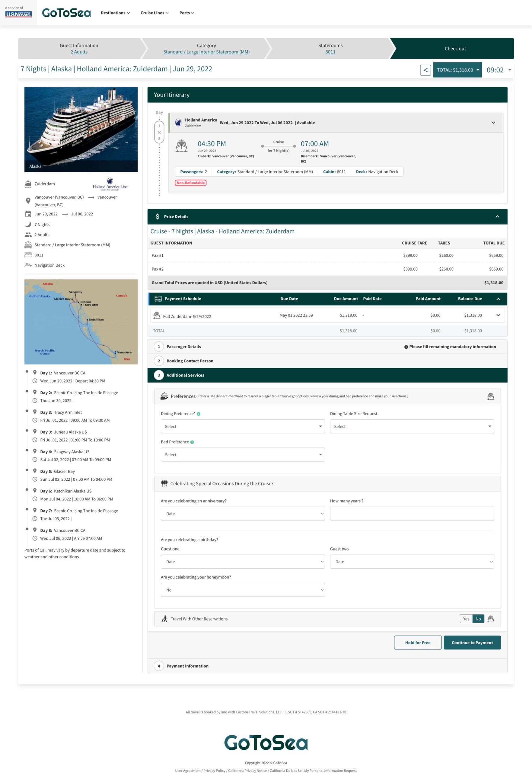
Task: Open the Dining Preference dropdown
Action: pyautogui.click(x=243, y=426)
